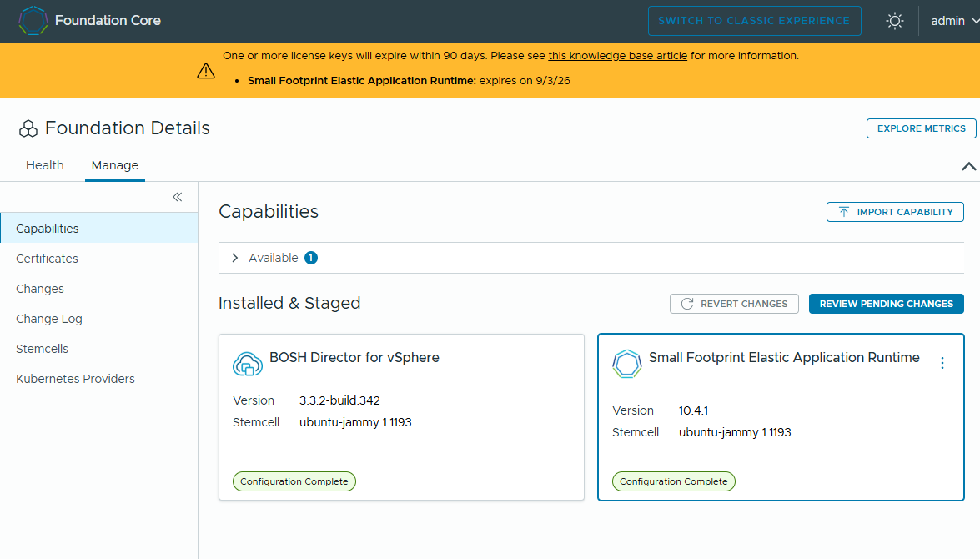Switch to Classic Experience
Viewport: 980px width, 559px height.
tap(754, 21)
